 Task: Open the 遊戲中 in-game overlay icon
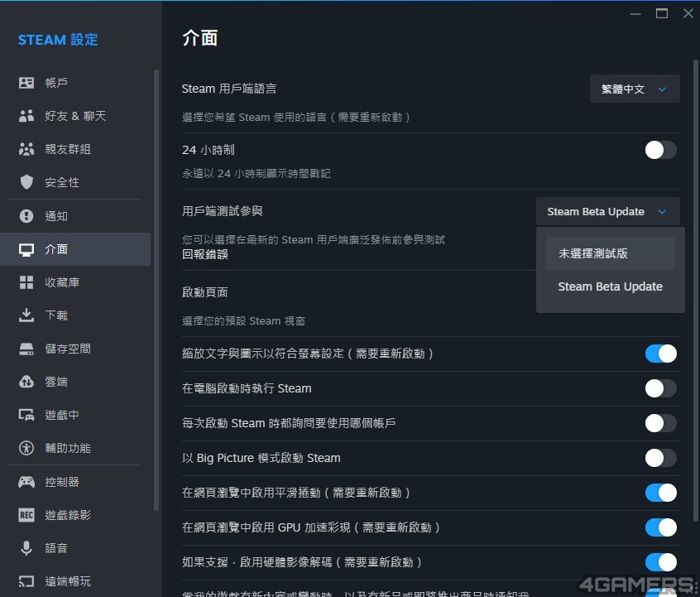[x=26, y=415]
